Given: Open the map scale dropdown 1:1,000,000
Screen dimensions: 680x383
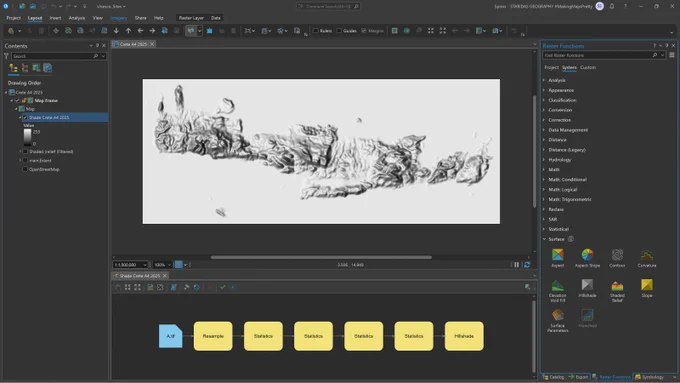Looking at the screenshot, I should tap(145, 265).
